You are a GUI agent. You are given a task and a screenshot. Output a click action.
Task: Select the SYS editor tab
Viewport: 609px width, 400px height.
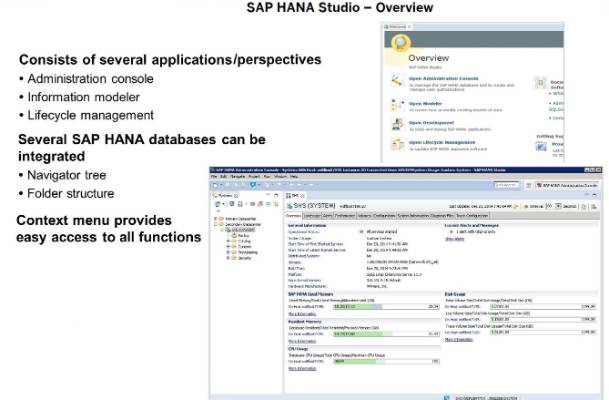pyautogui.click(x=295, y=196)
